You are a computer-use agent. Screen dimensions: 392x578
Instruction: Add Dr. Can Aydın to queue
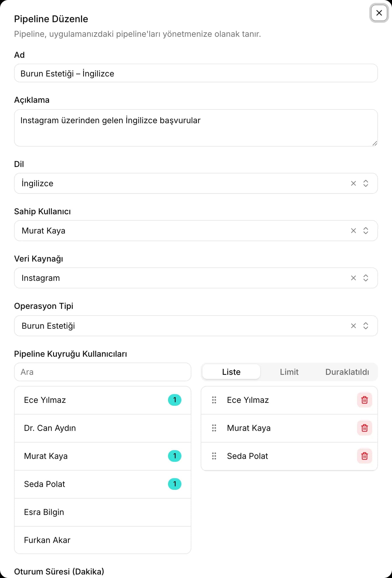coord(103,428)
